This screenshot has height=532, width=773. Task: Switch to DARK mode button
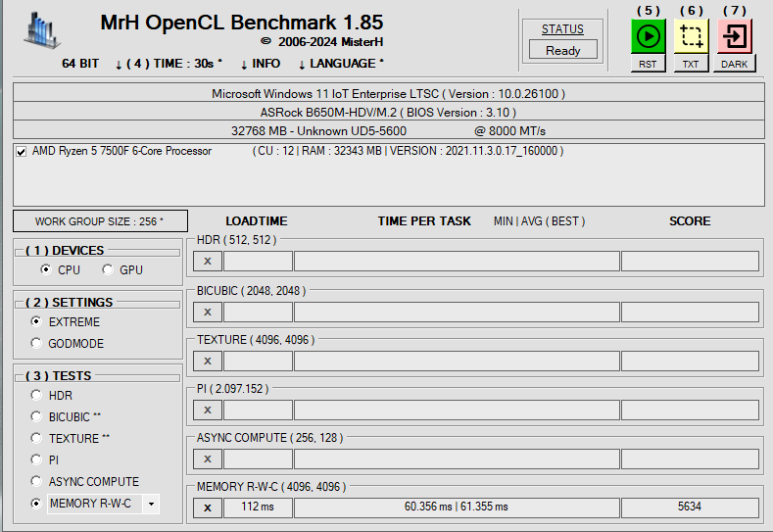coord(735,64)
